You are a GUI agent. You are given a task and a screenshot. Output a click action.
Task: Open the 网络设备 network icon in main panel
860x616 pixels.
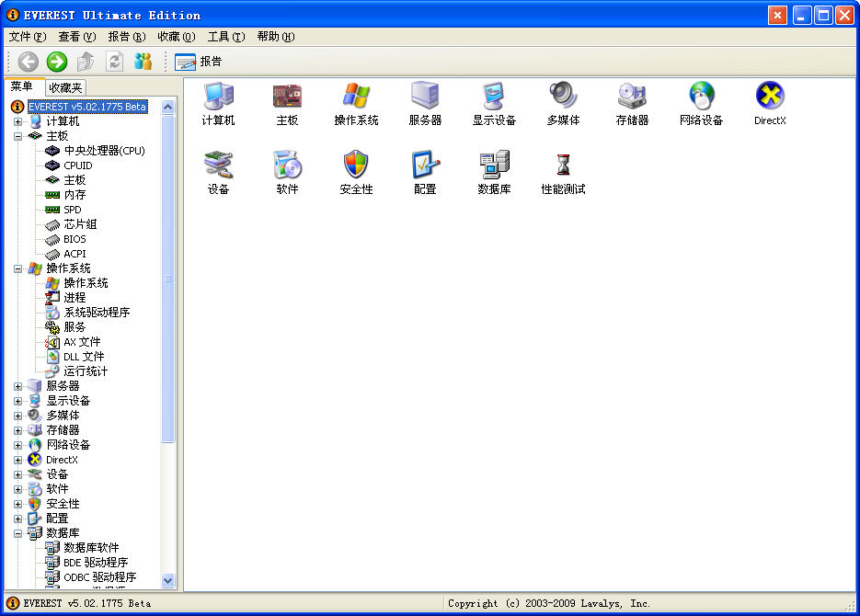coord(701,97)
